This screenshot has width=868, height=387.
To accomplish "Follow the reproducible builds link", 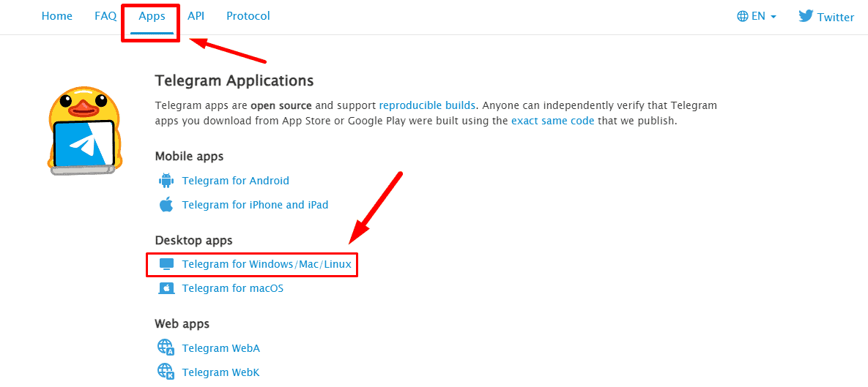I will pos(427,105).
